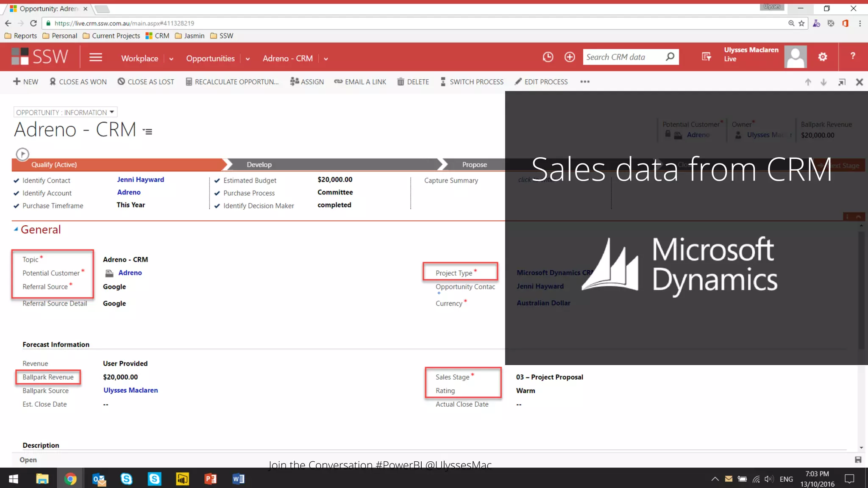
Task: Open the Current Projects bookmark folder
Action: (x=111, y=36)
